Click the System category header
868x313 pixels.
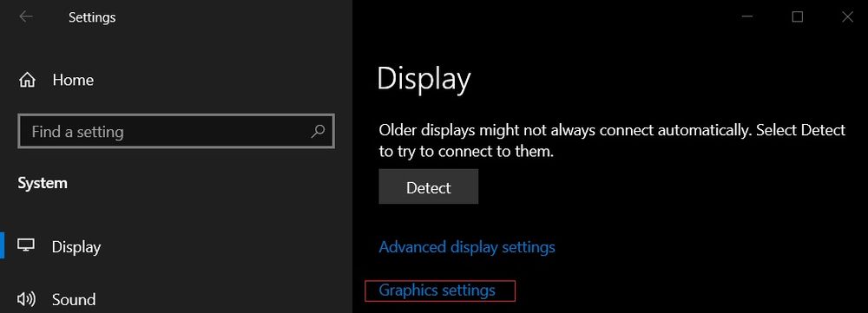[43, 183]
